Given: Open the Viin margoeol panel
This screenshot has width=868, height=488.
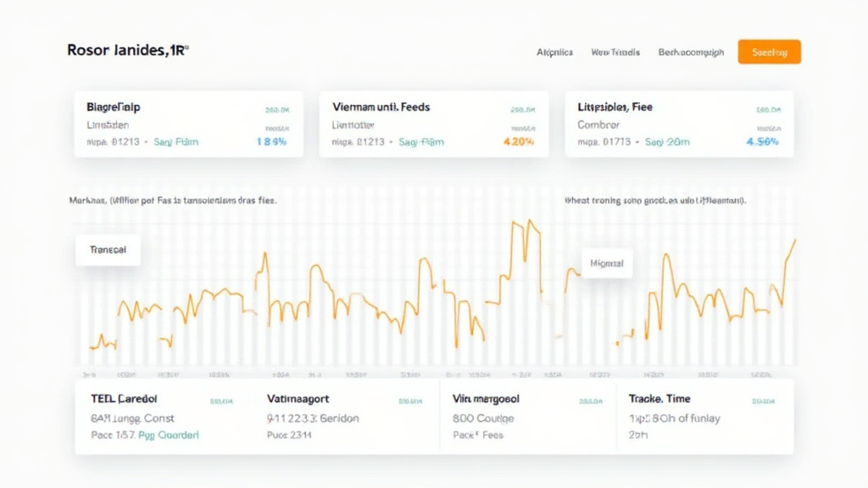Looking at the screenshot, I should (x=486, y=398).
